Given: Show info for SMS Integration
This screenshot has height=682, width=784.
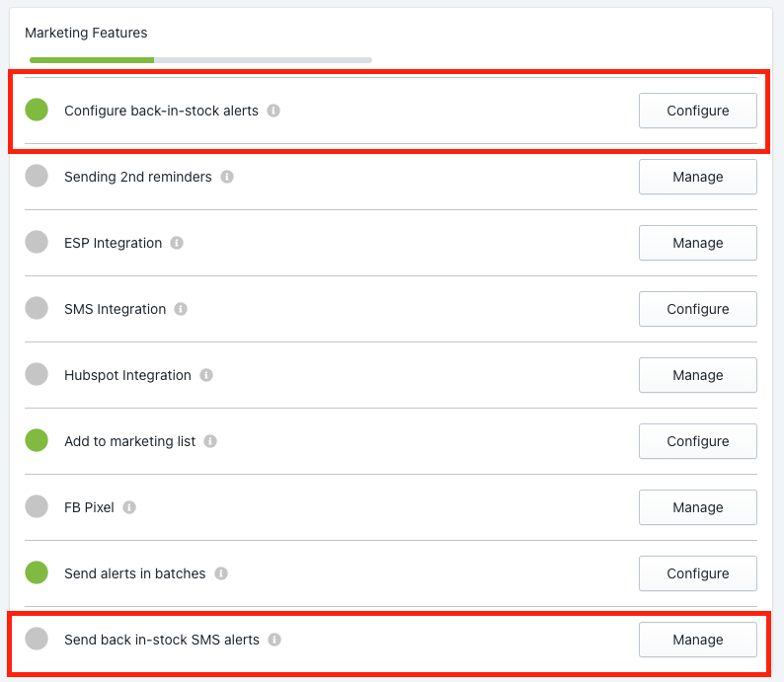Looking at the screenshot, I should [x=181, y=309].
